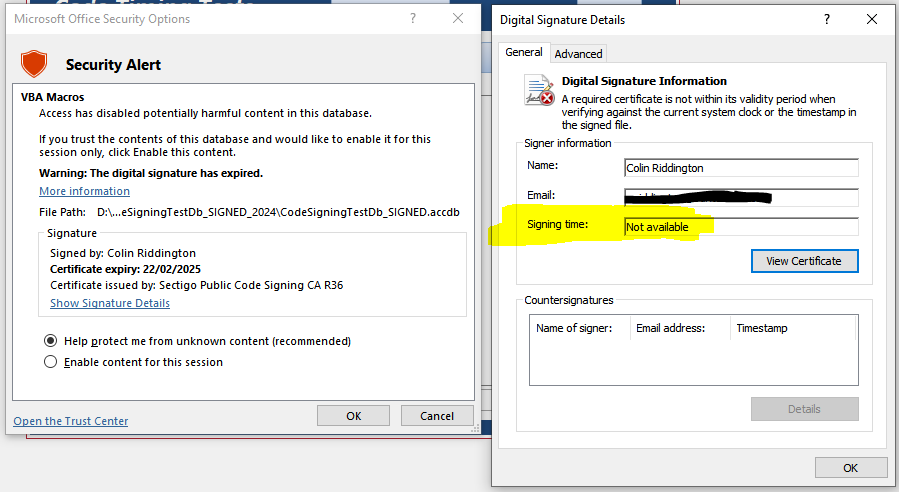Click the Access has disabled harmful content text
The image size is (899, 492).
point(205,113)
